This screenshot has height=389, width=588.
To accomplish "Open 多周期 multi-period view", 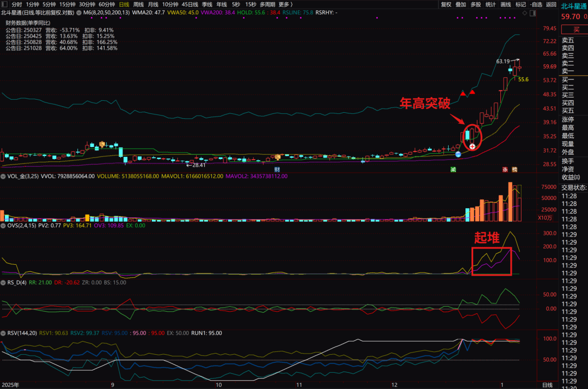I will pos(267,4).
